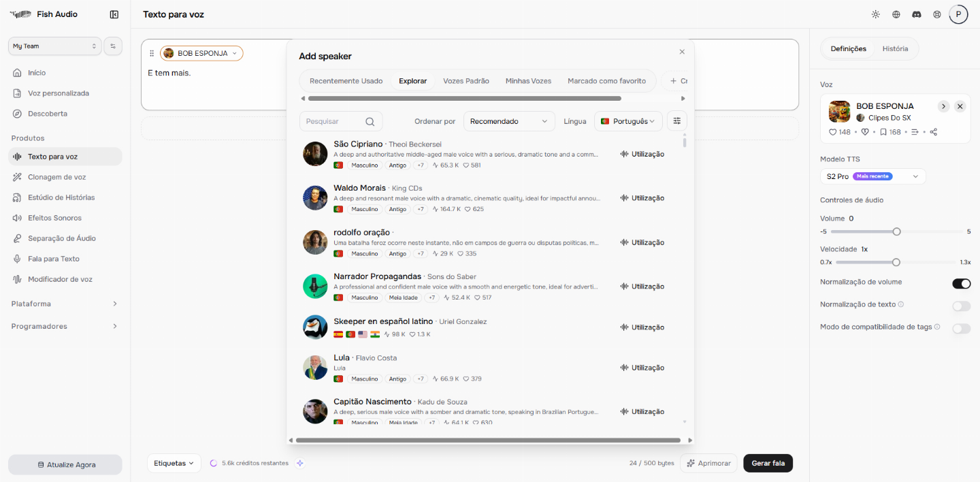
Task: Open the BOB ESPONJA speaker chip dropdown
Action: coord(201,53)
